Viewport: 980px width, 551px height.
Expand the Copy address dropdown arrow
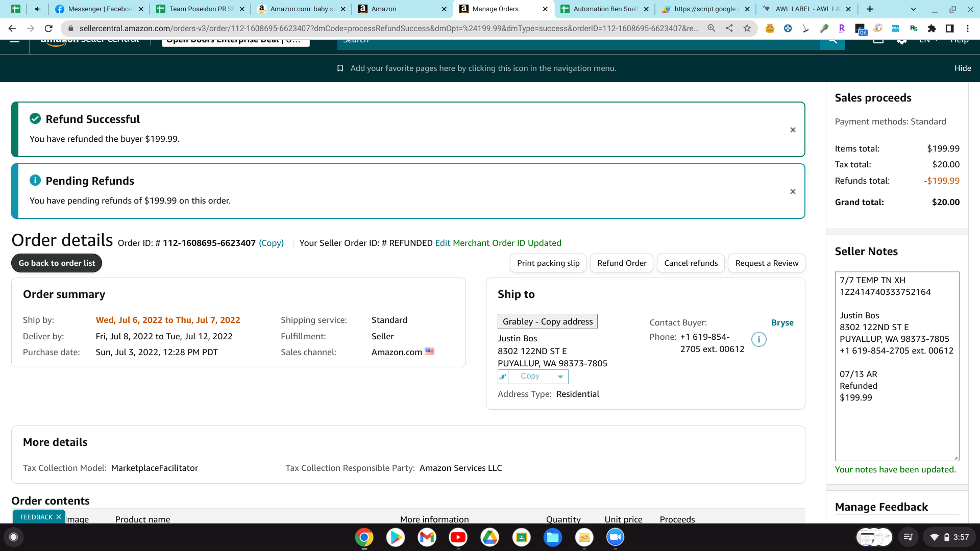click(x=560, y=377)
